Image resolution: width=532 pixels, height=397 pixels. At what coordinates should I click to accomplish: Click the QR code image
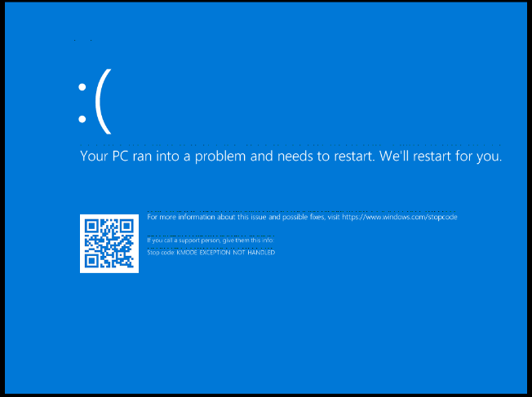(x=109, y=244)
